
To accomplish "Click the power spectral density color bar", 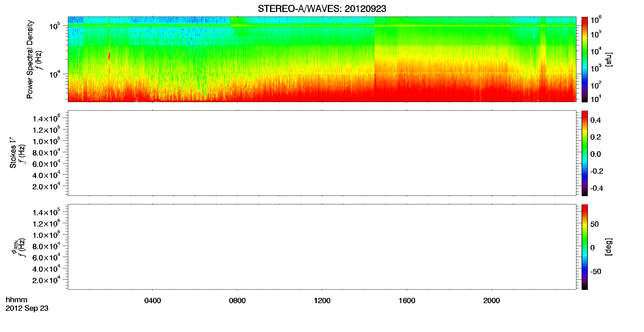I will [x=585, y=59].
